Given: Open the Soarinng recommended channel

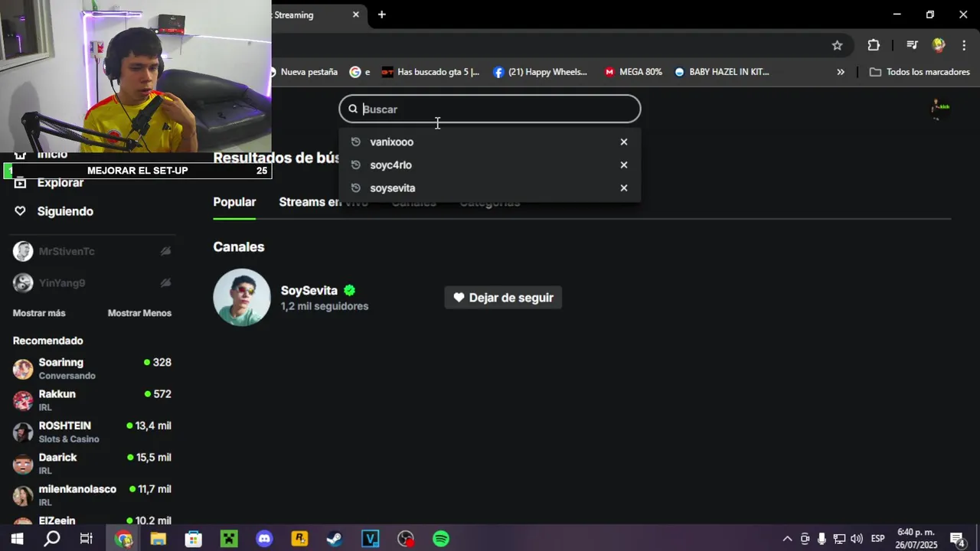Looking at the screenshot, I should coord(92,369).
